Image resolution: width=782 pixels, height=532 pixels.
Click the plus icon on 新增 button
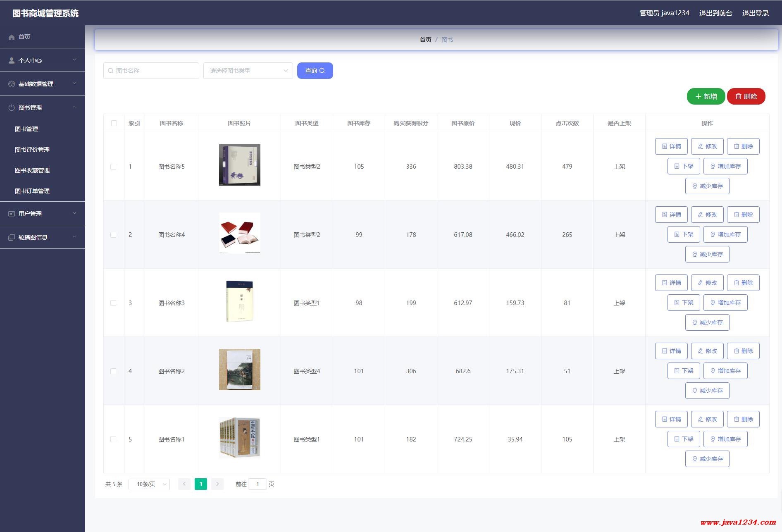tap(699, 96)
